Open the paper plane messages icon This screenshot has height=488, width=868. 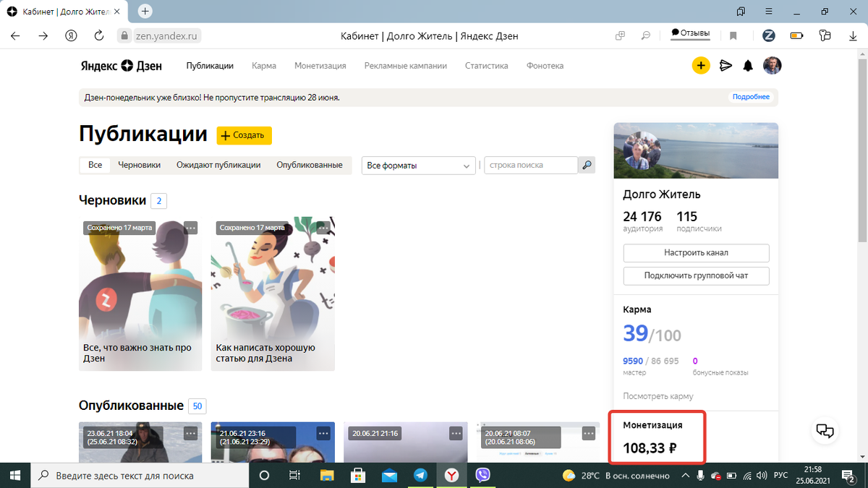tap(726, 66)
